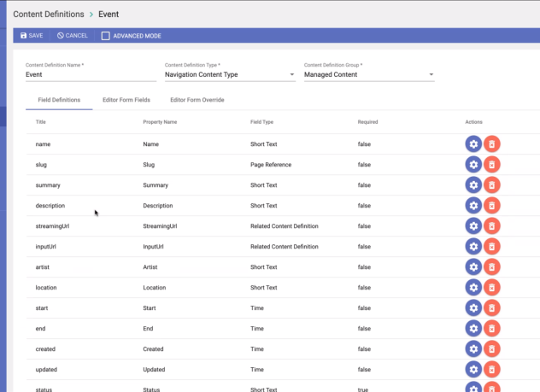Enable the Advanced Mode checkbox
This screenshot has width=540, height=392.
106,36
